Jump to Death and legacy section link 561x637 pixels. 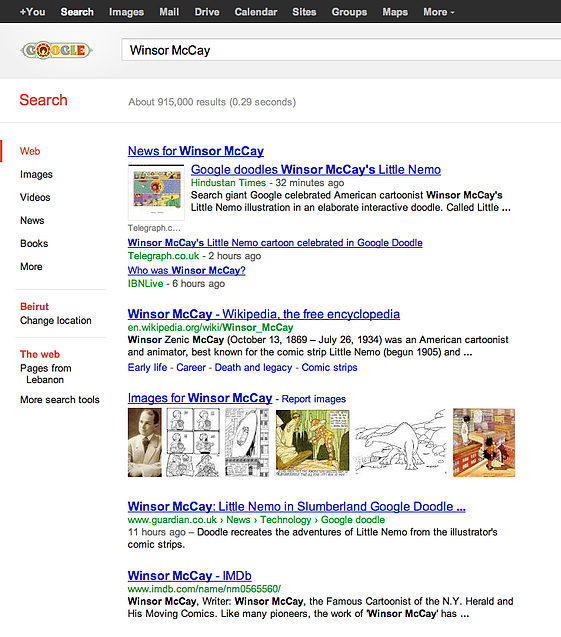253,368
